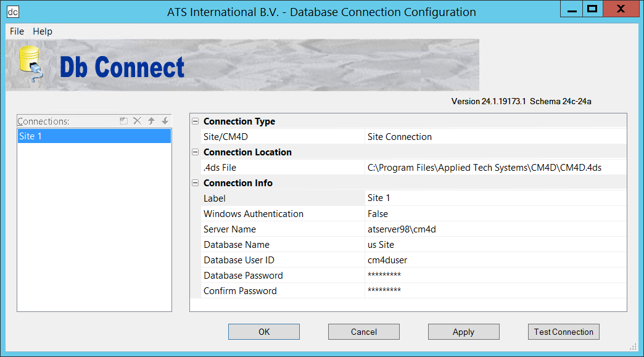
Task: Collapse the Connection Info section
Action: pos(196,183)
